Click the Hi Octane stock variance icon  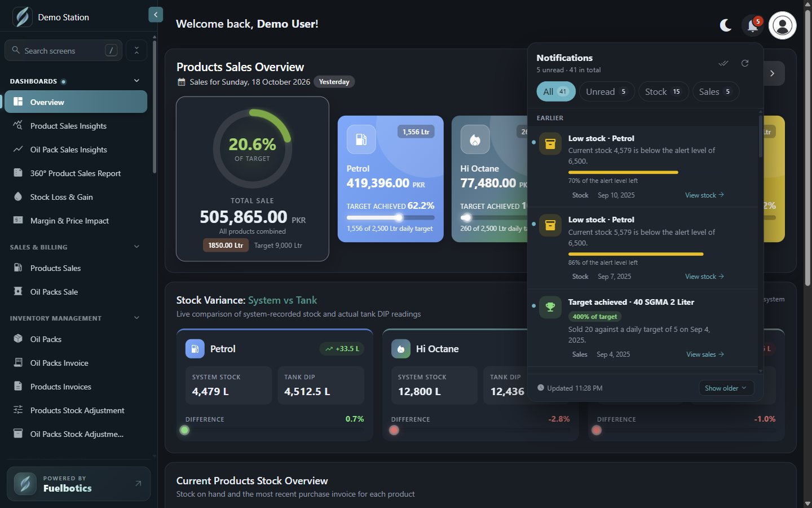[401, 349]
